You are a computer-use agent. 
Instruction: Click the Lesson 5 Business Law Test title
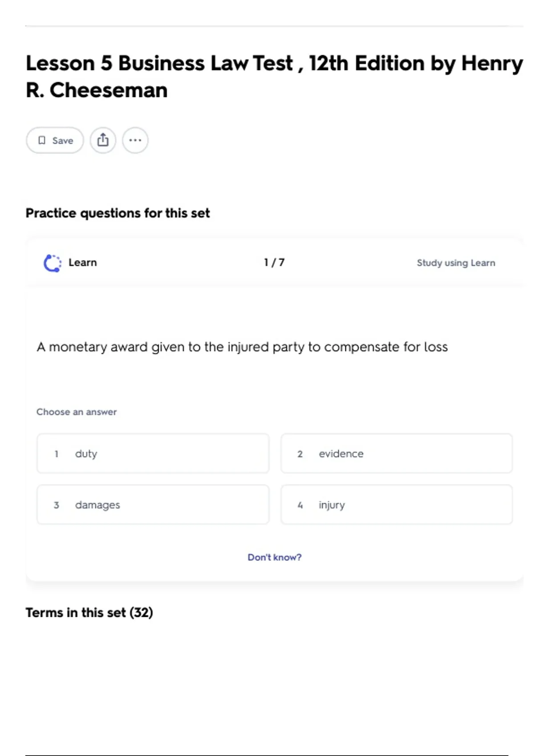tap(274, 76)
